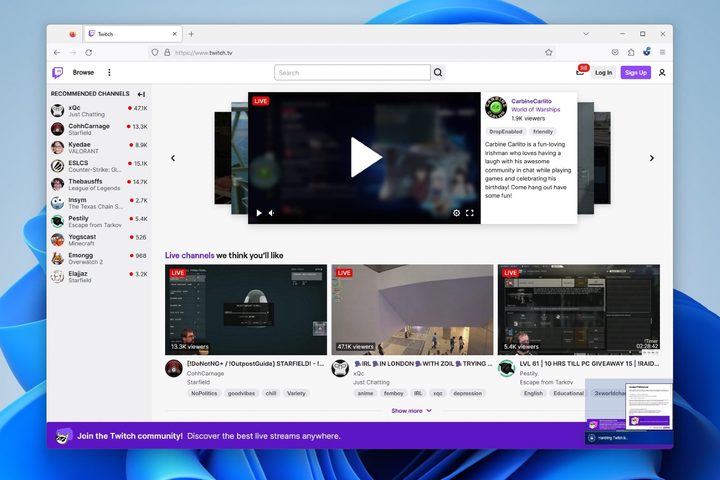
Task: Open the list all tabs chevron
Action: 586,34
